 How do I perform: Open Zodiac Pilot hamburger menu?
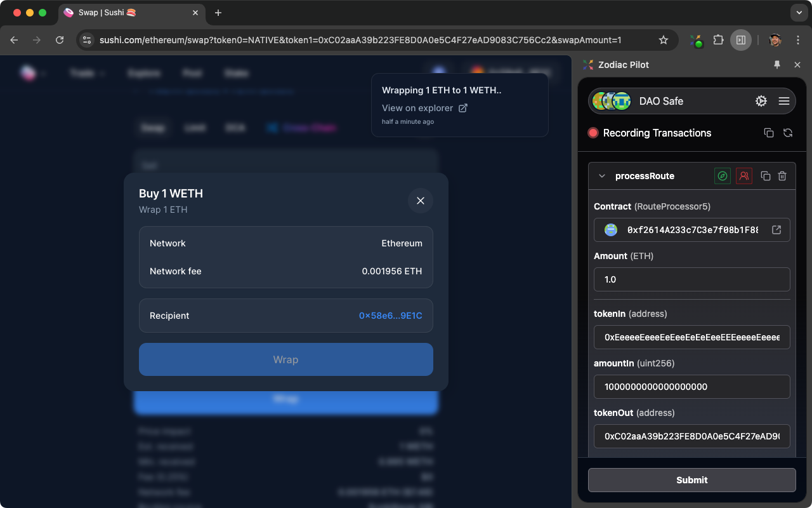pos(784,101)
